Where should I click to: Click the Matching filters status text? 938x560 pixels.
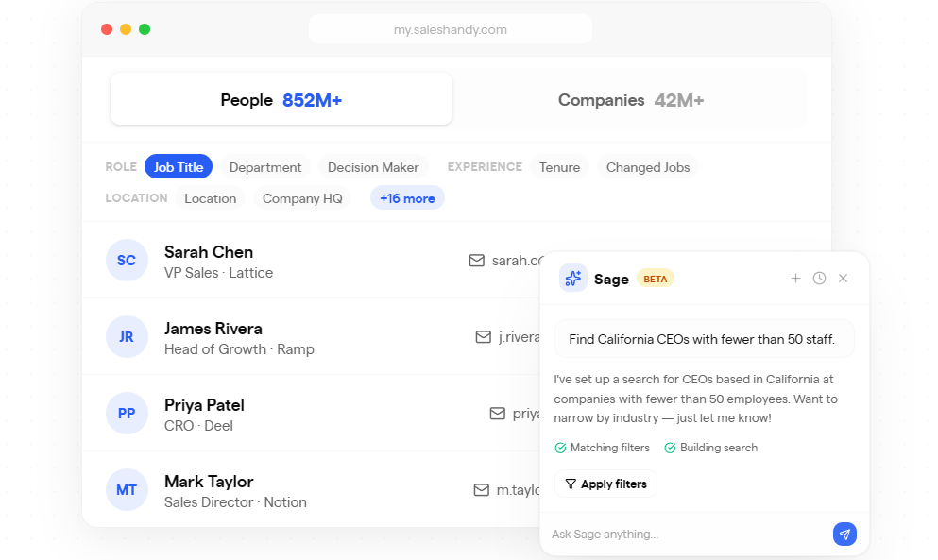tap(609, 448)
